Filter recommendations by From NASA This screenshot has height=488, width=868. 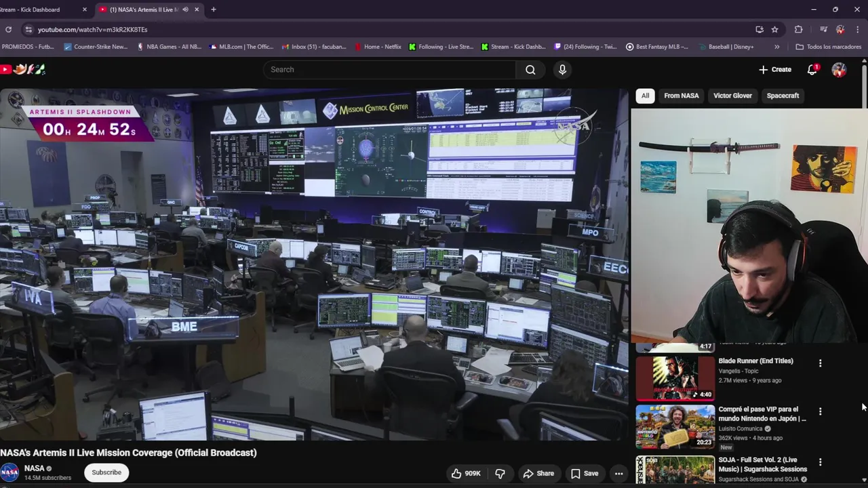pyautogui.click(x=681, y=96)
